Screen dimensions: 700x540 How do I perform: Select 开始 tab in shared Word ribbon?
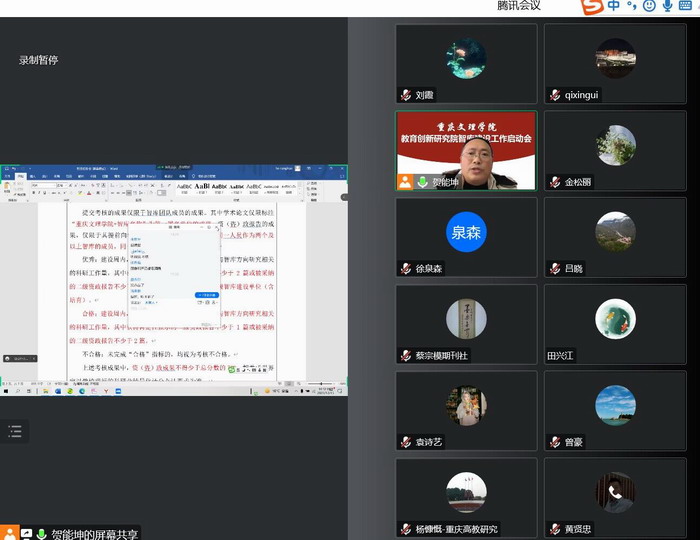(x=21, y=176)
